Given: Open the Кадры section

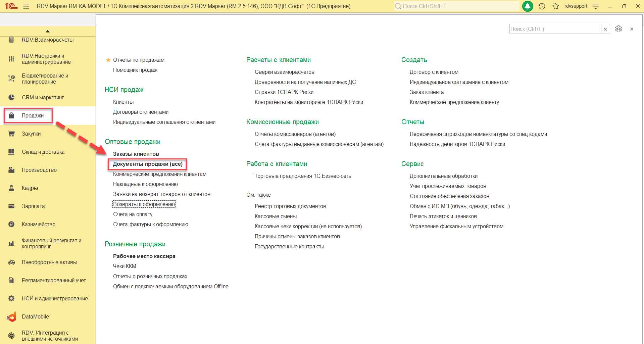Looking at the screenshot, I should point(30,188).
